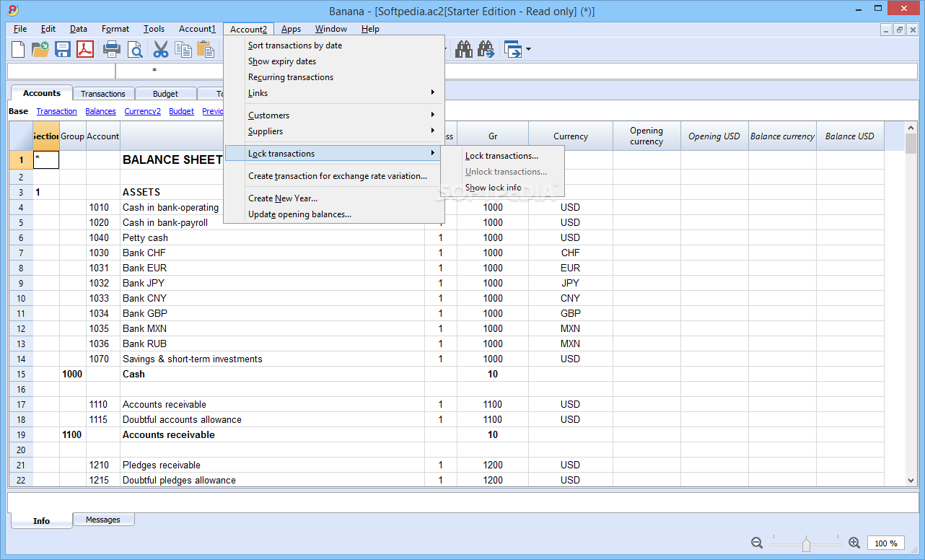Select the Doubtful pledges allowance cell

click(272, 480)
